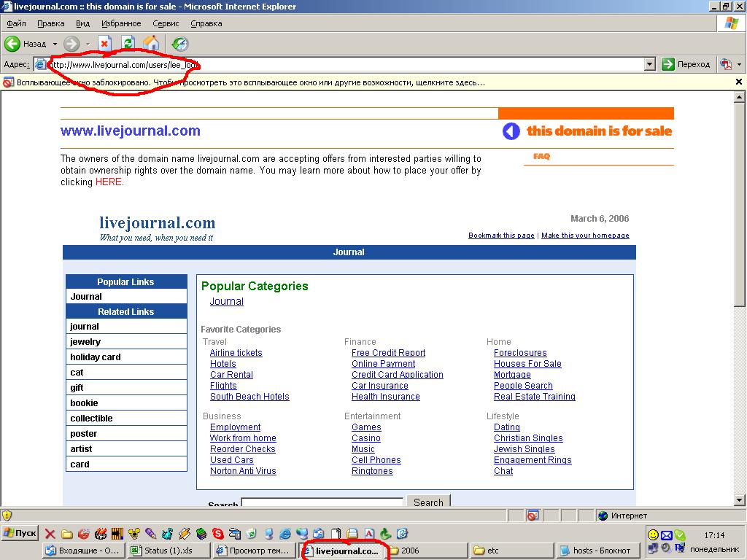The image size is (747, 560).
Task: Switch to the hosts - Блокнот taskbar window
Action: [x=597, y=551]
